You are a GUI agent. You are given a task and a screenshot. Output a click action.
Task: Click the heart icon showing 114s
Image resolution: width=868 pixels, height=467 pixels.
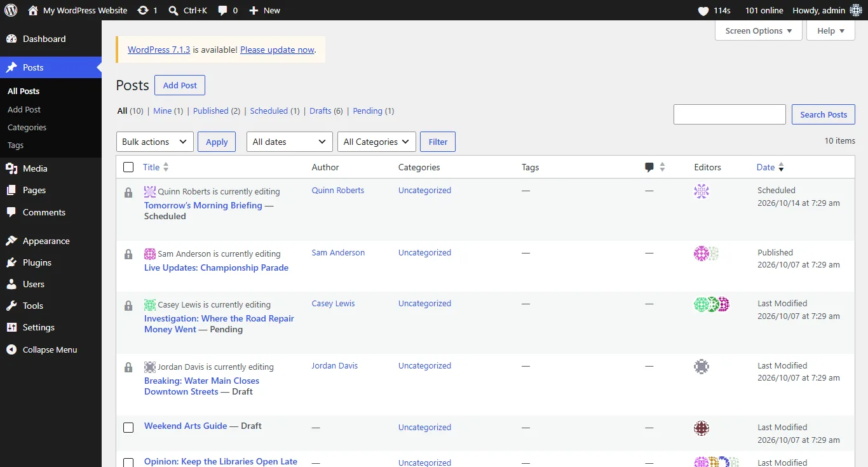click(703, 11)
